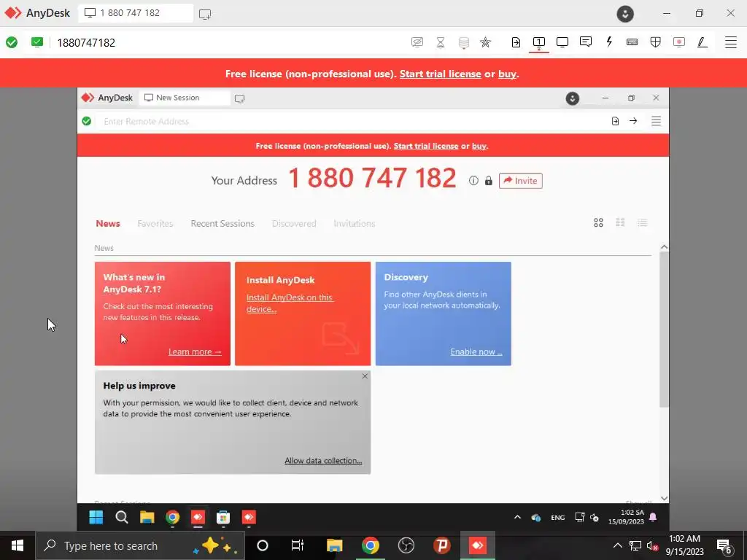This screenshot has height=560, width=747.
Task: Click the stacked database icon in session toolbar
Action: click(463, 42)
